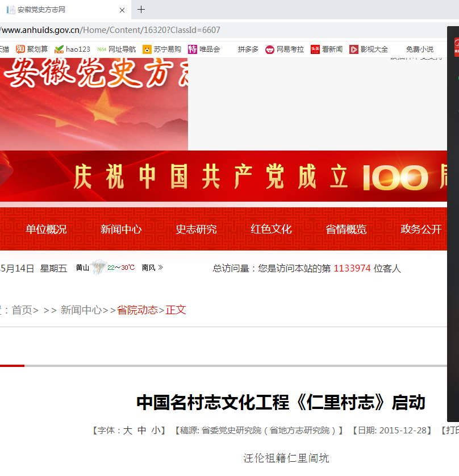Select 大 to enlarge the font size

click(x=127, y=430)
